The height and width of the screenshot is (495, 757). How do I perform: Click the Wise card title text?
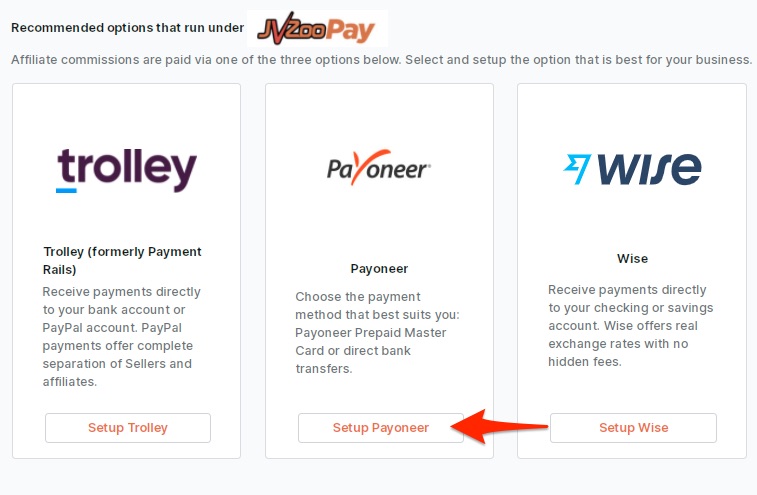(x=632, y=259)
